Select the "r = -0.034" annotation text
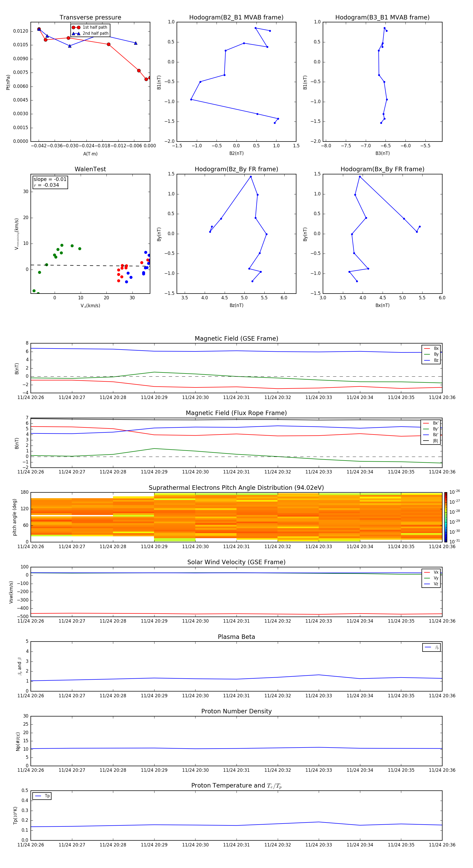The image size is (473, 868). pos(47,185)
